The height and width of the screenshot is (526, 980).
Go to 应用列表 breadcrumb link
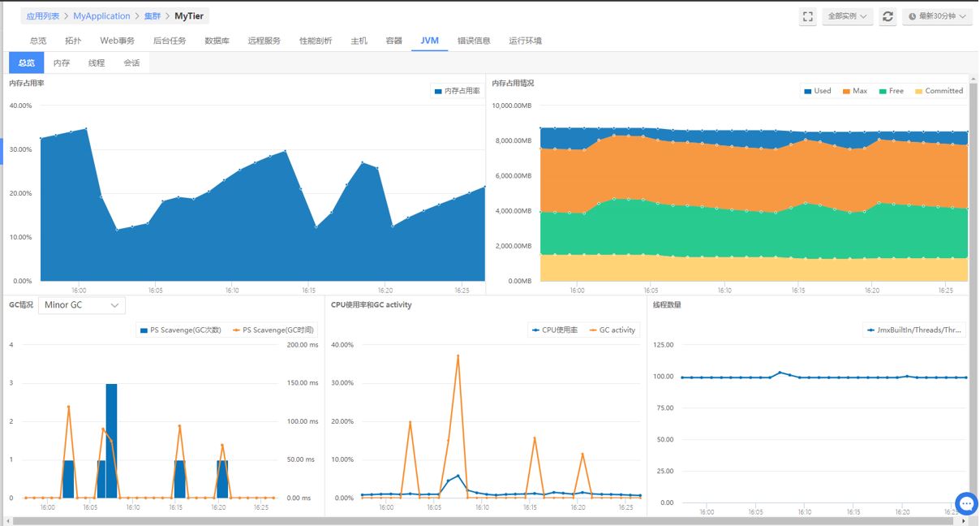42,16
